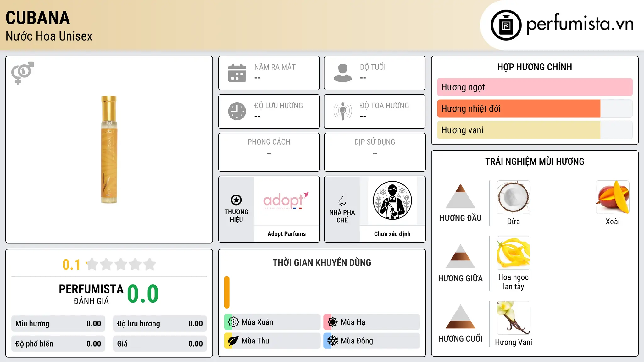Click the 0.1 rating number
Image resolution: width=644 pixels, height=362 pixels.
tap(71, 265)
